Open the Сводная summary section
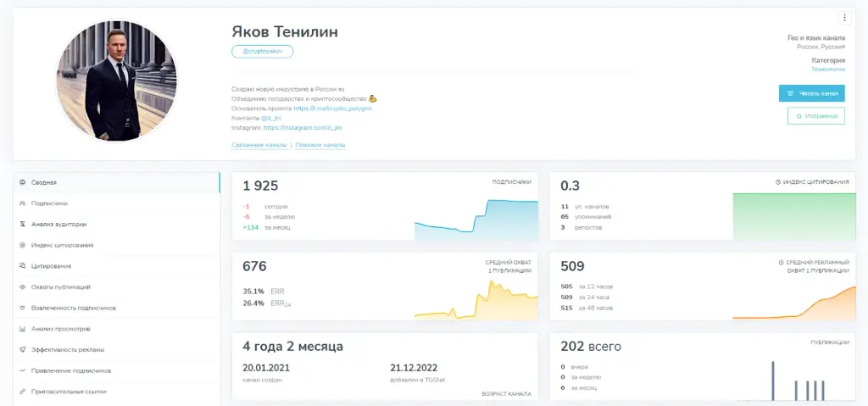The height and width of the screenshot is (406, 868). (x=116, y=182)
